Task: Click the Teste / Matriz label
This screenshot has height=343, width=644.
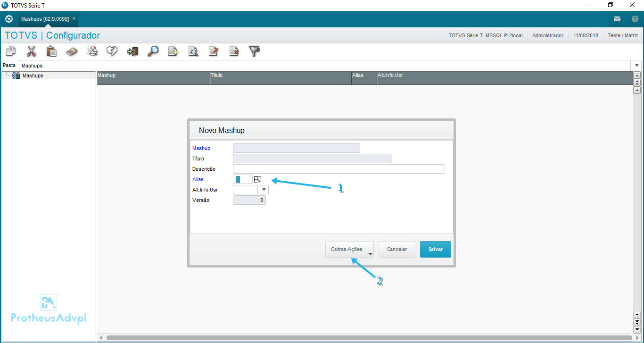Action: [x=623, y=35]
